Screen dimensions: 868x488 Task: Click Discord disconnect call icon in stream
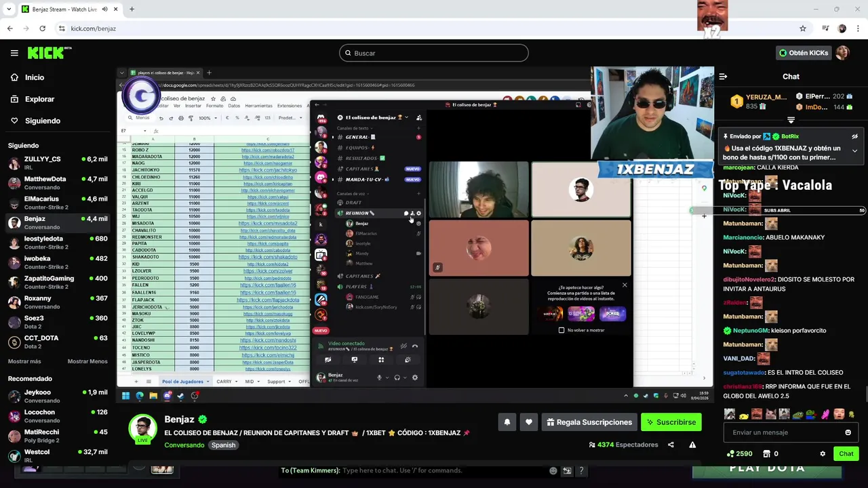tap(415, 346)
